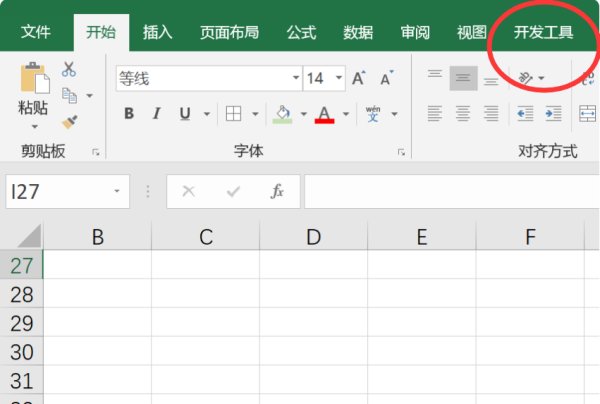Switch to the 公式 tab
Viewport: 600px width, 404px height.
302,32
